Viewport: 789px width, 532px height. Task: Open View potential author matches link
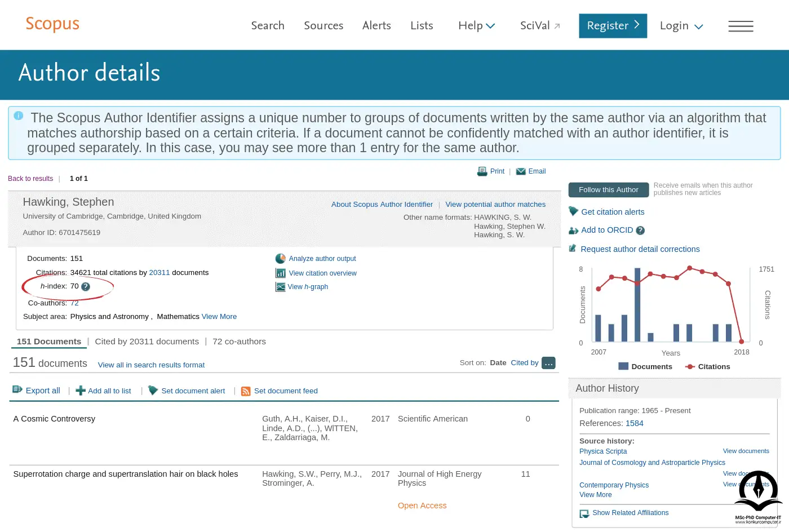point(495,205)
